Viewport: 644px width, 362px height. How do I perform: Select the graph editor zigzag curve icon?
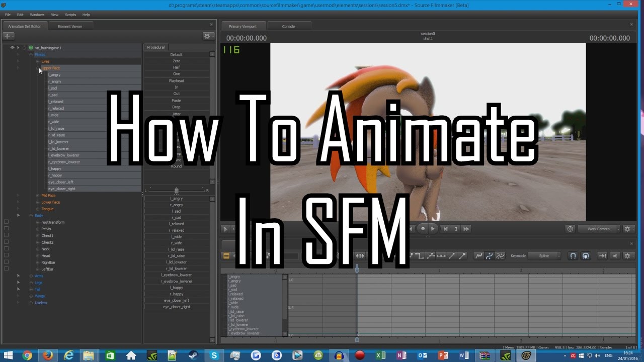pos(479,256)
